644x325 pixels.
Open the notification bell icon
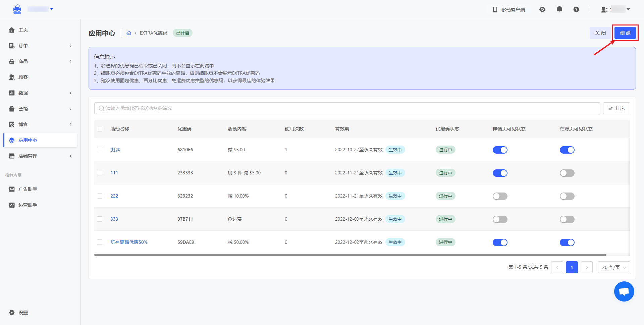(559, 9)
